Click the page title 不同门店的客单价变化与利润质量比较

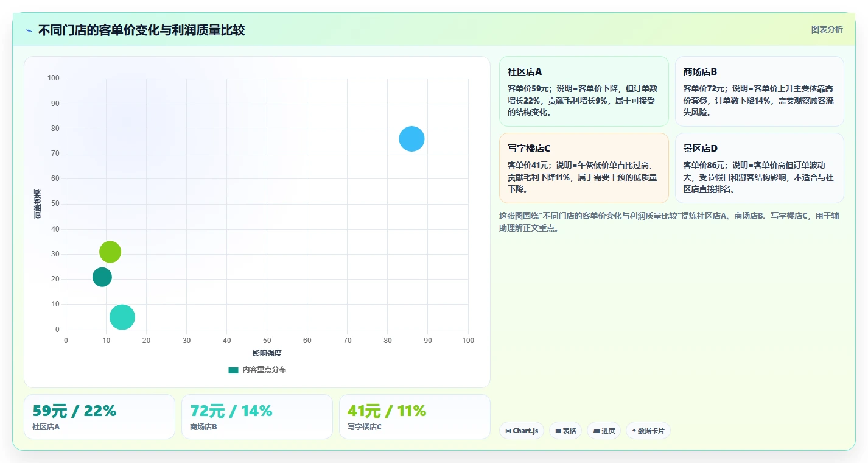point(141,30)
